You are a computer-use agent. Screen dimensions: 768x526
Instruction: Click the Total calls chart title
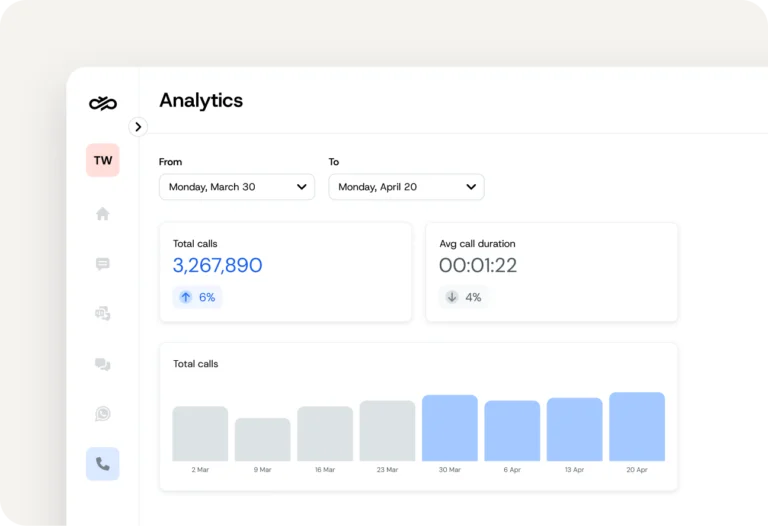pyautogui.click(x=195, y=364)
